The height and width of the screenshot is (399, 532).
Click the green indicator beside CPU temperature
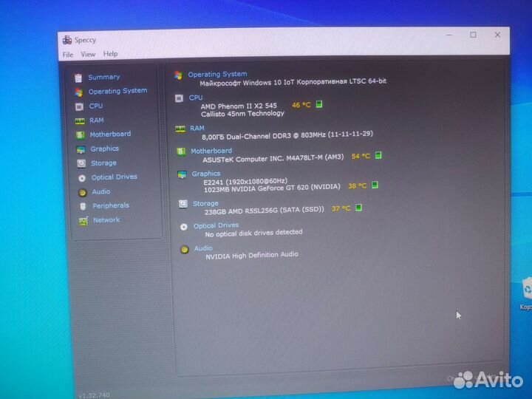click(x=319, y=104)
